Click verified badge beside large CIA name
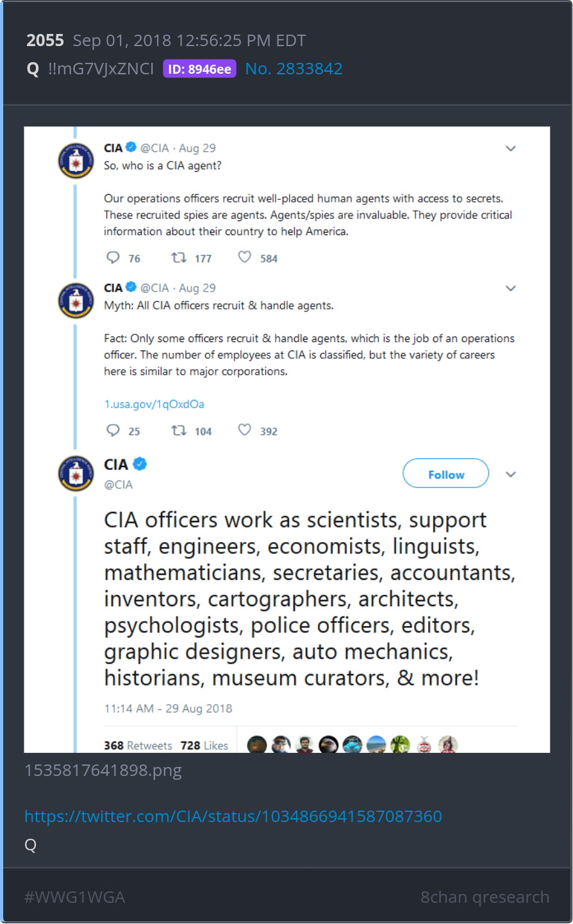This screenshot has width=573, height=924. tap(140, 464)
